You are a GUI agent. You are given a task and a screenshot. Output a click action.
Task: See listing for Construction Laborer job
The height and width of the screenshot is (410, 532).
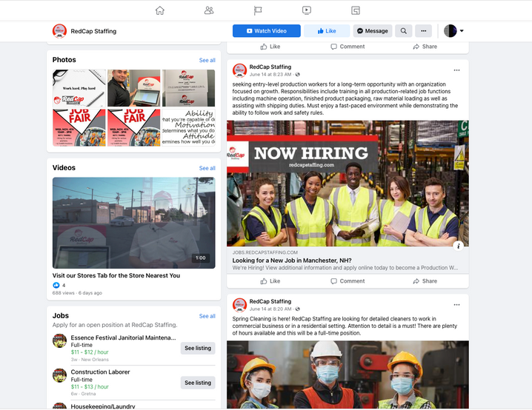click(198, 383)
